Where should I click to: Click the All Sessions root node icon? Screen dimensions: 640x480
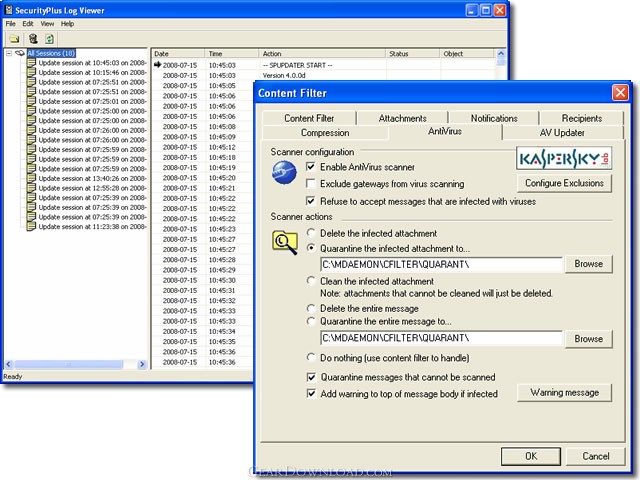(x=20, y=53)
